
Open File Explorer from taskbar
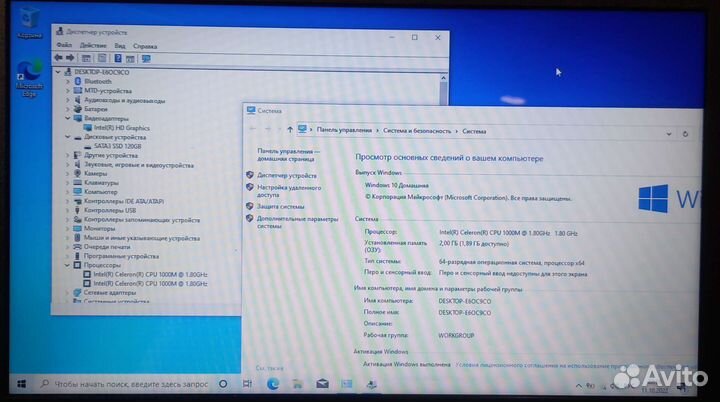298,384
